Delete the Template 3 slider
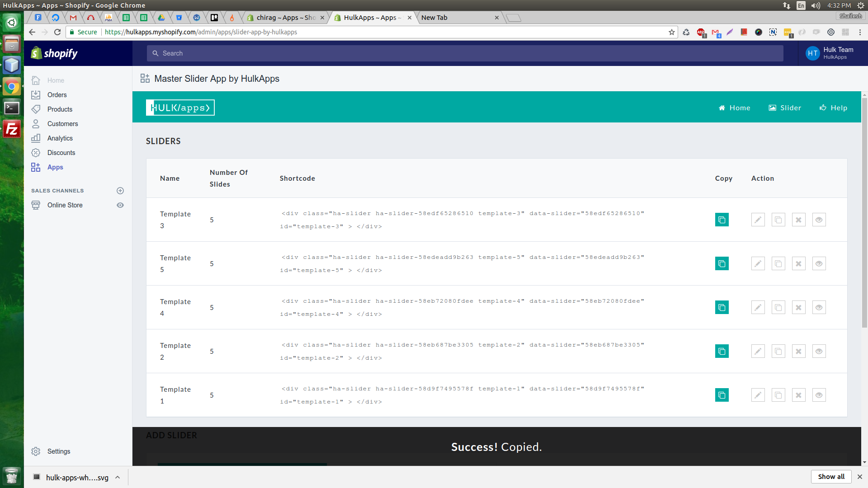The image size is (868, 488). click(799, 220)
